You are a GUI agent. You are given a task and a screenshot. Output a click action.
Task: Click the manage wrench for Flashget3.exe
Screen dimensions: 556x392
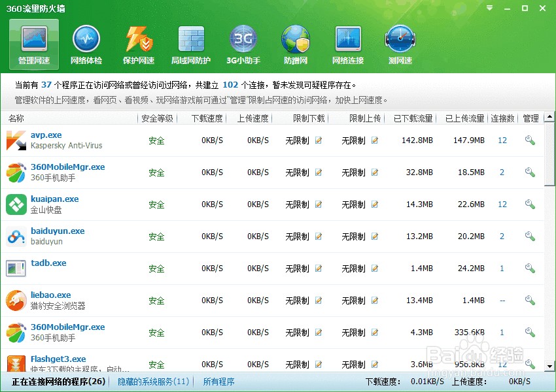click(x=530, y=365)
